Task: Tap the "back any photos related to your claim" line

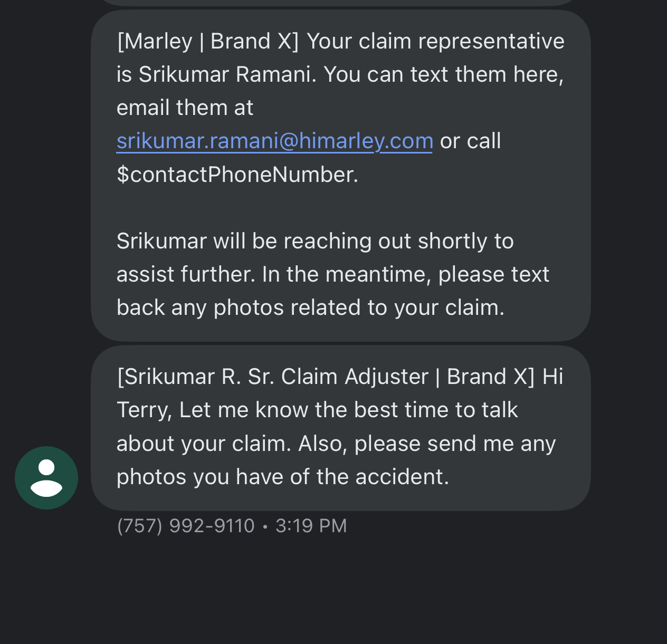Action: 310,307
